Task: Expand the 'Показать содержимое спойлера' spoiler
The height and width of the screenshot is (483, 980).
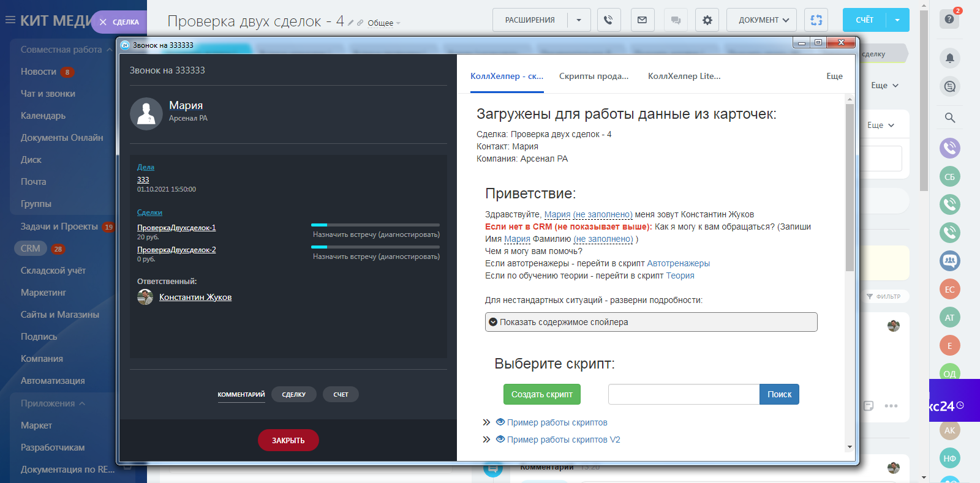Action: pos(650,322)
